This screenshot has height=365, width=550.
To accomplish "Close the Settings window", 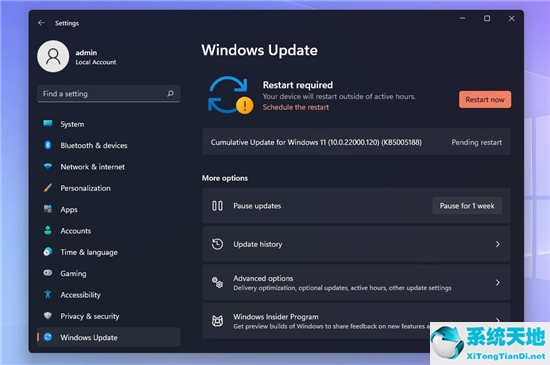I will tap(511, 19).
